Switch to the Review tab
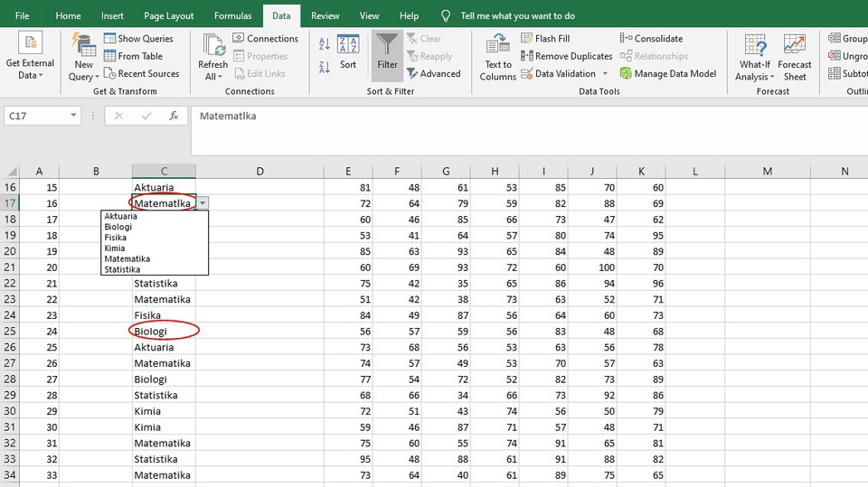The height and width of the screenshot is (487, 868). click(325, 15)
